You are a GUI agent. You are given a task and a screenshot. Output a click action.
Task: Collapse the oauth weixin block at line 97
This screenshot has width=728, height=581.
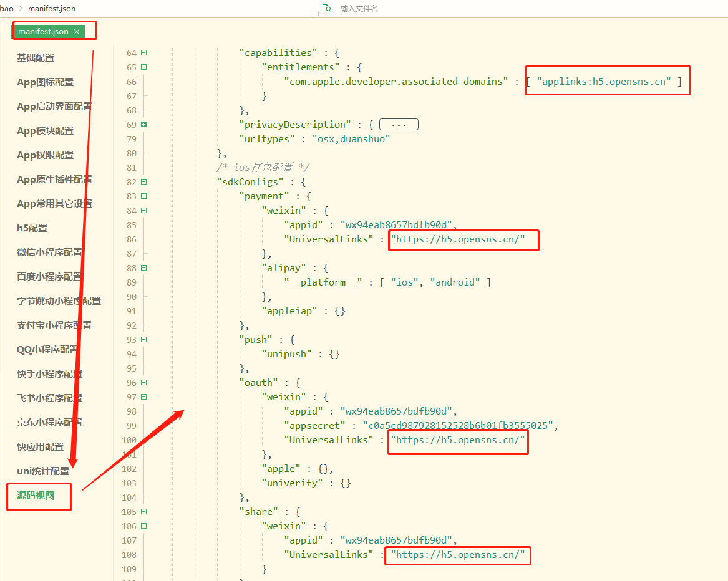click(x=144, y=396)
